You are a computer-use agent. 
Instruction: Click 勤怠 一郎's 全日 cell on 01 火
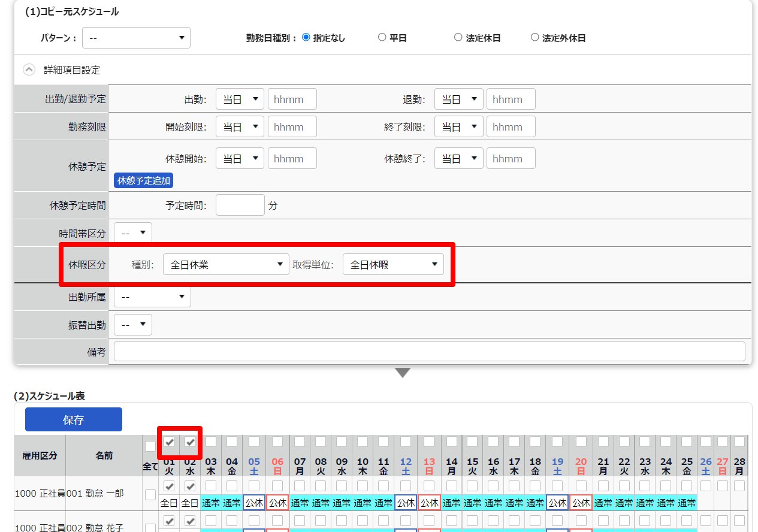[x=170, y=503]
